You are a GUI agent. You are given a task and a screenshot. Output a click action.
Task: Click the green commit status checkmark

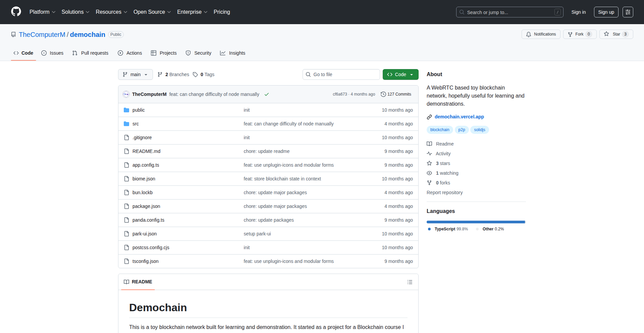pos(267,95)
